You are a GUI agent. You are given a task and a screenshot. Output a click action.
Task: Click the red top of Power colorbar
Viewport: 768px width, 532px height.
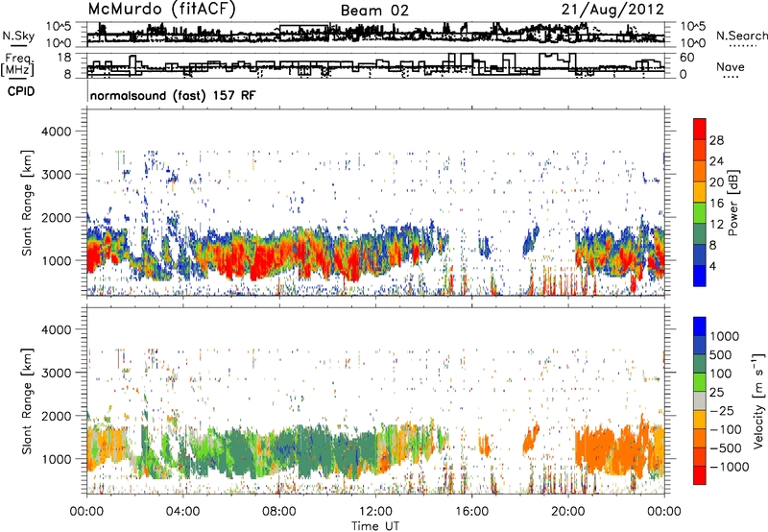(x=700, y=128)
